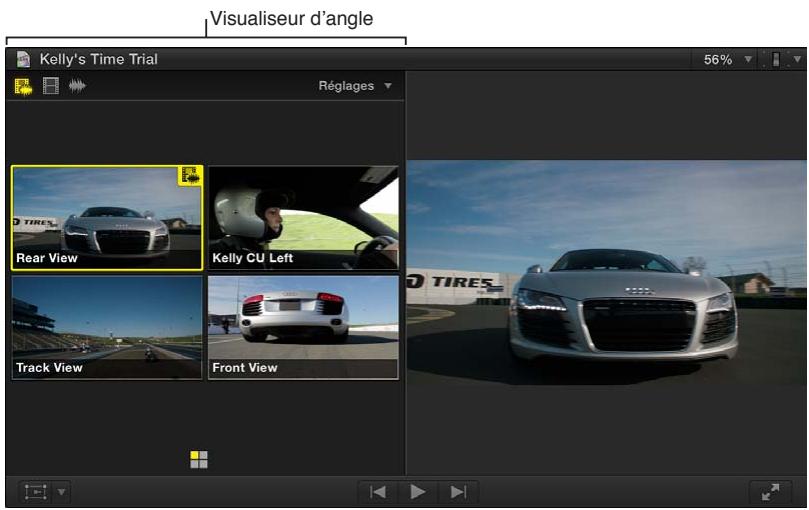Go to the previous edit point

point(378,492)
